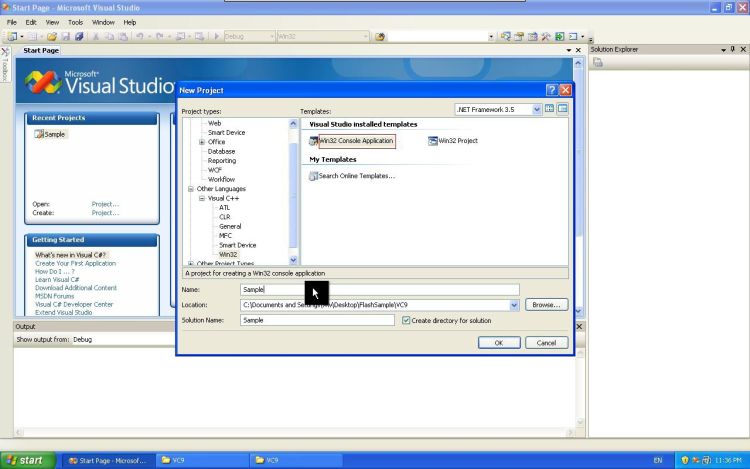This screenshot has height=469, width=750.
Task: Select the ATL project type
Action: click(x=224, y=207)
